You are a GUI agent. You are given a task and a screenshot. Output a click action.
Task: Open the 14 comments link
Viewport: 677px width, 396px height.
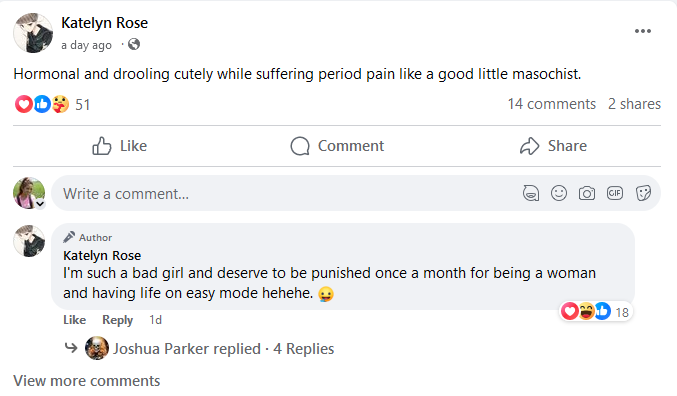[x=551, y=104]
